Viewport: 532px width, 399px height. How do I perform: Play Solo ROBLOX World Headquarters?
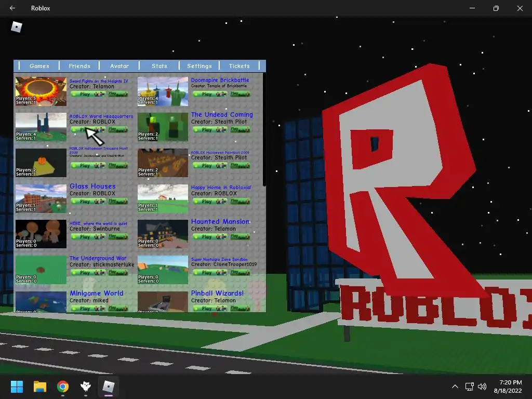point(118,129)
